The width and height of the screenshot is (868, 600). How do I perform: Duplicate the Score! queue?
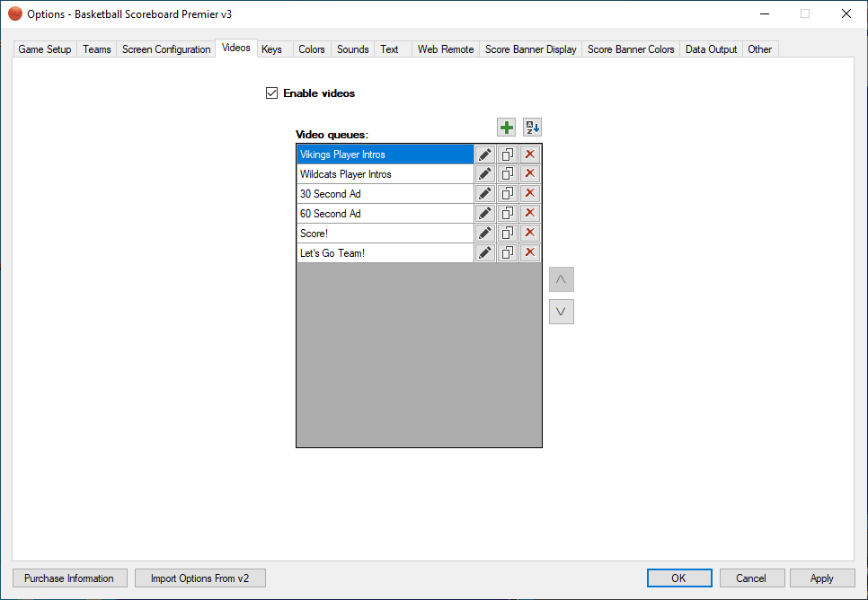click(508, 234)
